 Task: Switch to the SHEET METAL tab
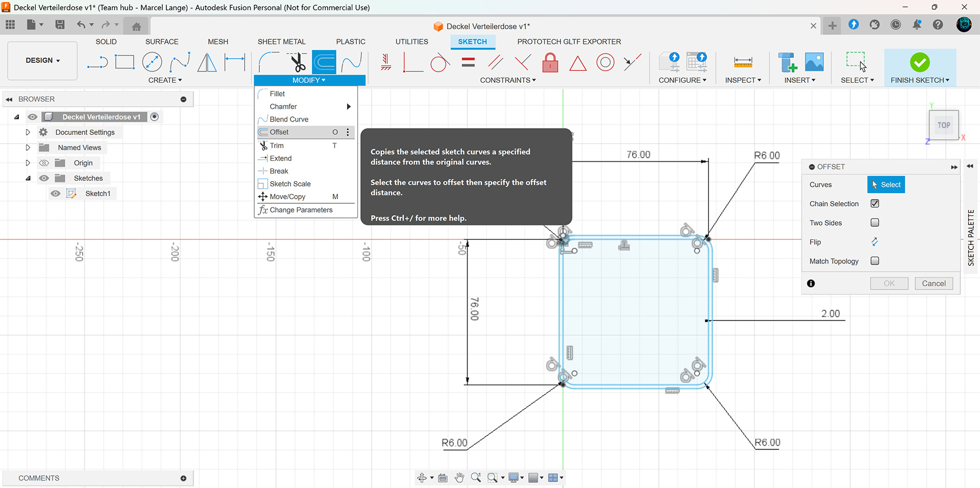click(x=281, y=42)
